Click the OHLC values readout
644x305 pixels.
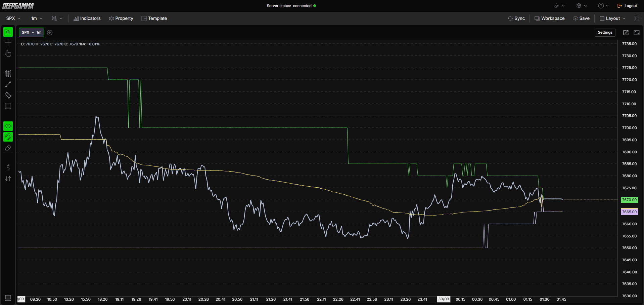(60, 44)
